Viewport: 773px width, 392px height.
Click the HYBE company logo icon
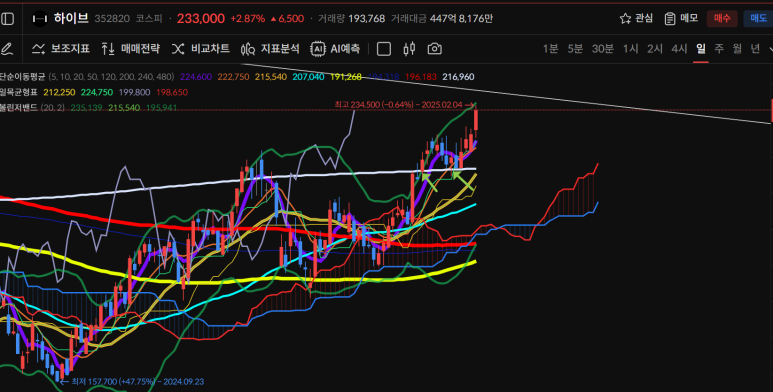(39, 19)
